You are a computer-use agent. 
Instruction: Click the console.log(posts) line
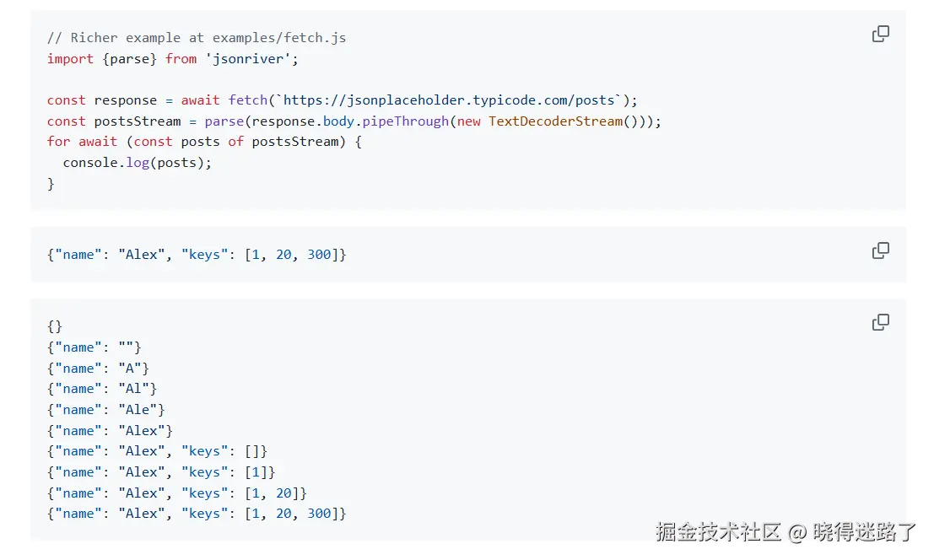137,163
